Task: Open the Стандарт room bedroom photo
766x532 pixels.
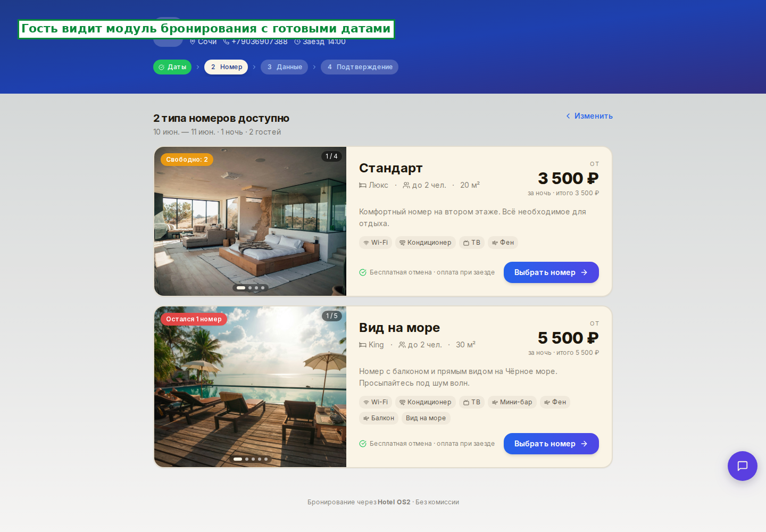Action: point(250,221)
